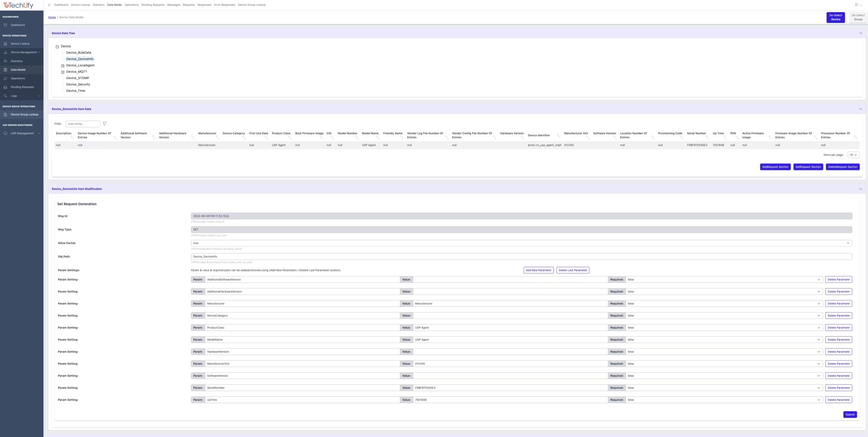Open Responses in the top navigation

click(x=204, y=5)
